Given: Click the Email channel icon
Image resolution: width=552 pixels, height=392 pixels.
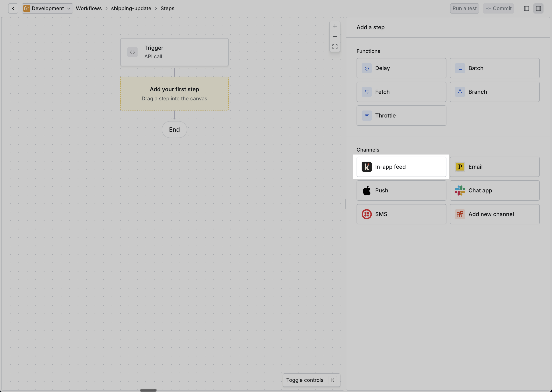Looking at the screenshot, I should (x=460, y=167).
